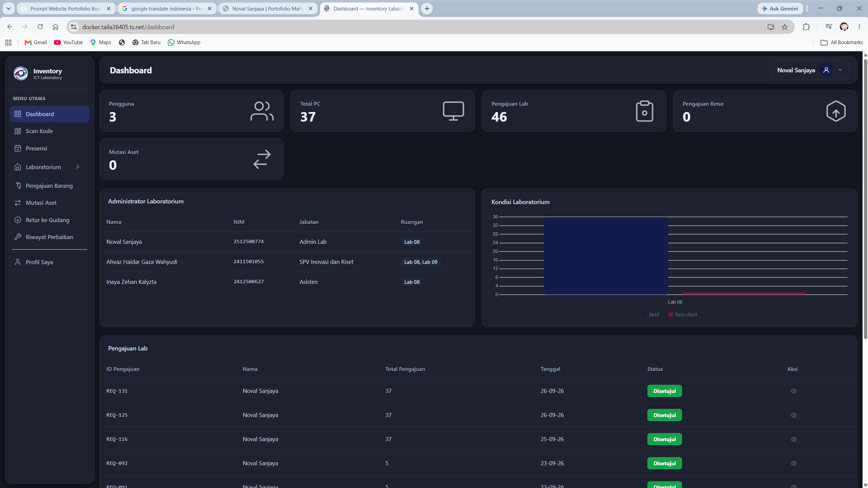View details of REQ-116 with eye icon
The width and height of the screenshot is (868, 488).
tap(793, 439)
